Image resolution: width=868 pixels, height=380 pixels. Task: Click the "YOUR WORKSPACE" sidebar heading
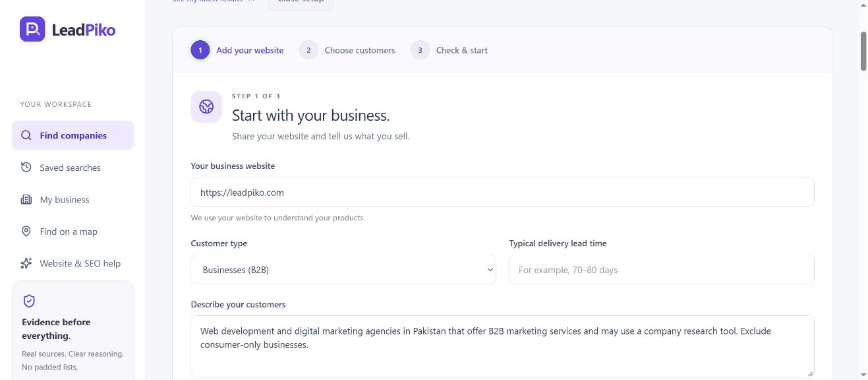[56, 104]
